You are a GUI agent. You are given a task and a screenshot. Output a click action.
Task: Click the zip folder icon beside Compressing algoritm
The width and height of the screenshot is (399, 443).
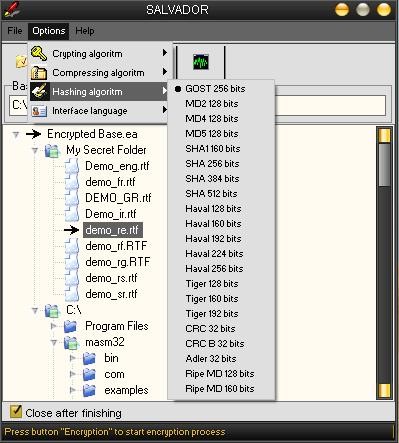pyautogui.click(x=39, y=73)
